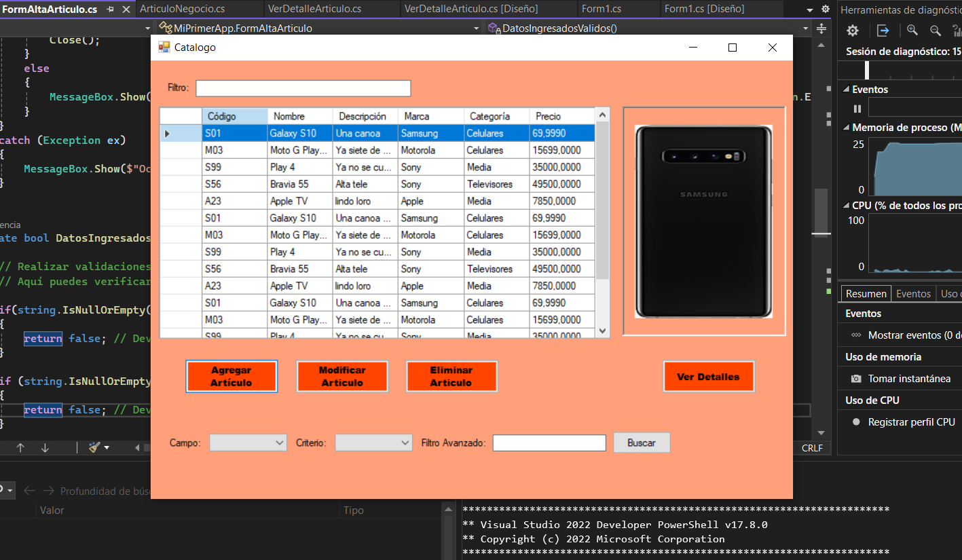
Task: Pause the Eventos track
Action: (x=857, y=109)
